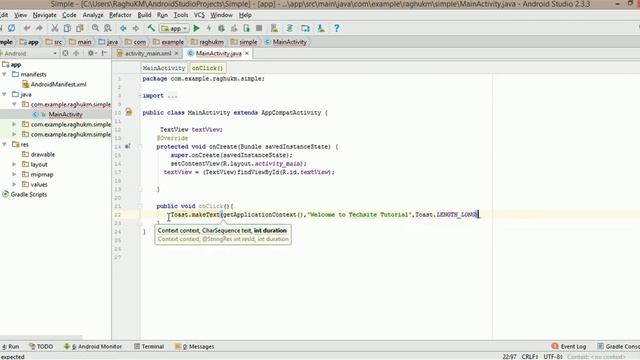Viewport: 640px width, 360px height.
Task: Click the Find magnifier icon
Action: pyautogui.click(x=95, y=28)
